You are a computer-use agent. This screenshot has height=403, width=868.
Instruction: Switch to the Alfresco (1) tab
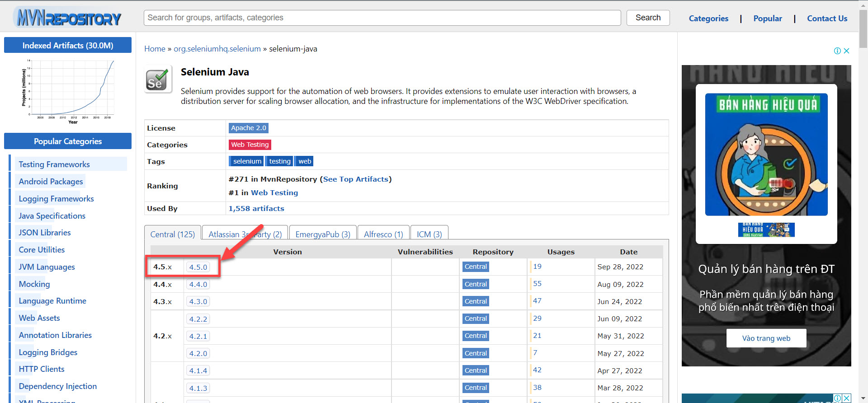(383, 234)
